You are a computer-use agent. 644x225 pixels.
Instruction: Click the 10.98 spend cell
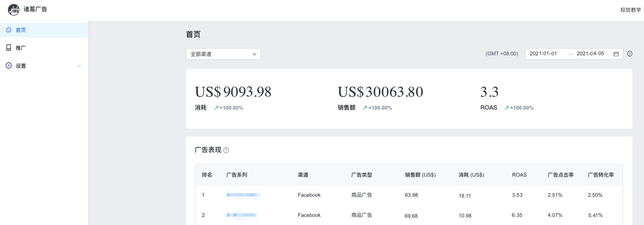[465, 215]
